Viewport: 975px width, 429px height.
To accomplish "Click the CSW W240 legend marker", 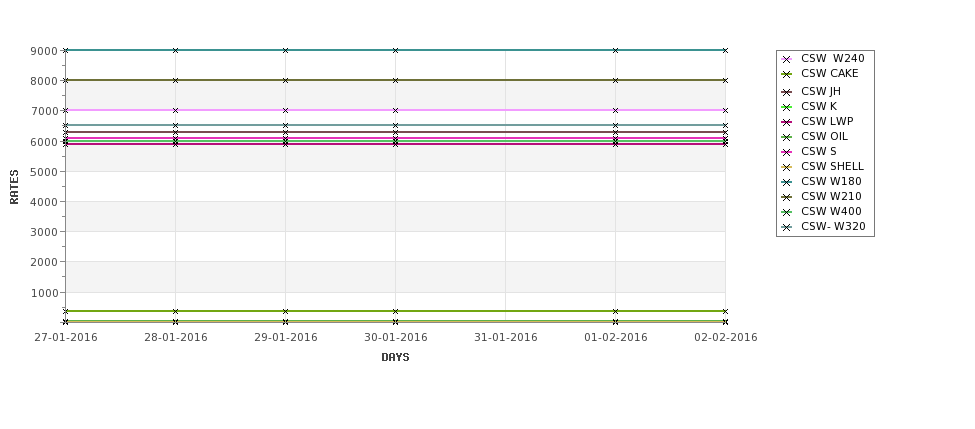I will [x=787, y=60].
